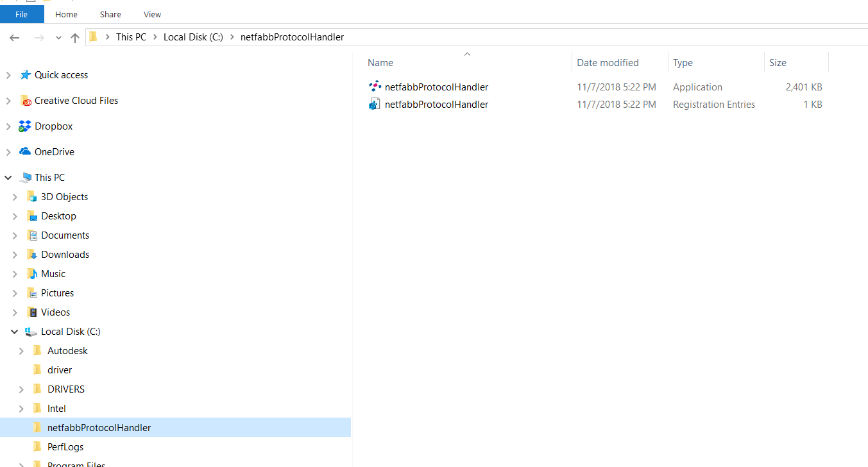Select the netfabbProtocolHandler registry entries file icon
This screenshot has height=467, width=868.
375,105
